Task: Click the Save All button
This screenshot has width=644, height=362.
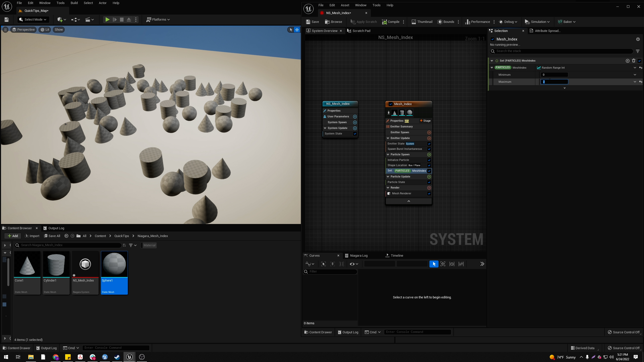Action: [x=52, y=236]
